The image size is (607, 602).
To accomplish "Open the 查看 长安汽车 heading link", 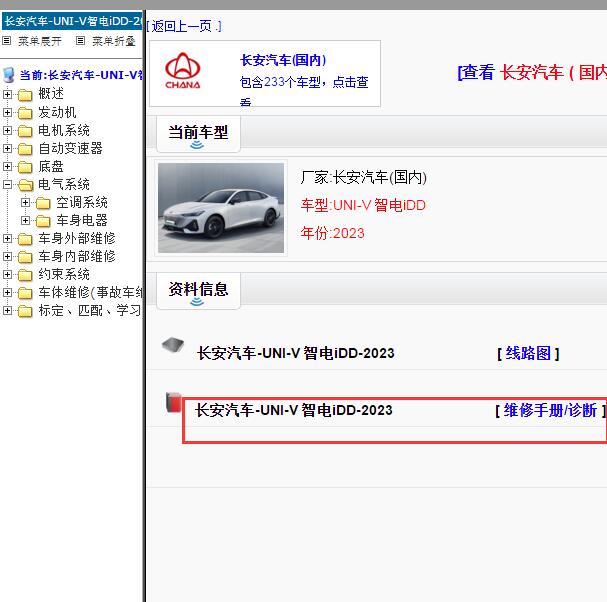I will (x=532, y=72).
